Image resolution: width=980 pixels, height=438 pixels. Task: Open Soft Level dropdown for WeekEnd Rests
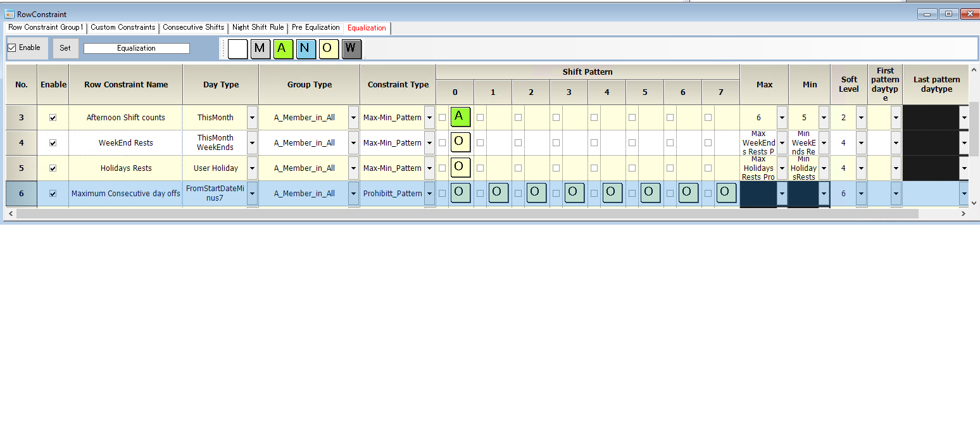[x=861, y=142]
